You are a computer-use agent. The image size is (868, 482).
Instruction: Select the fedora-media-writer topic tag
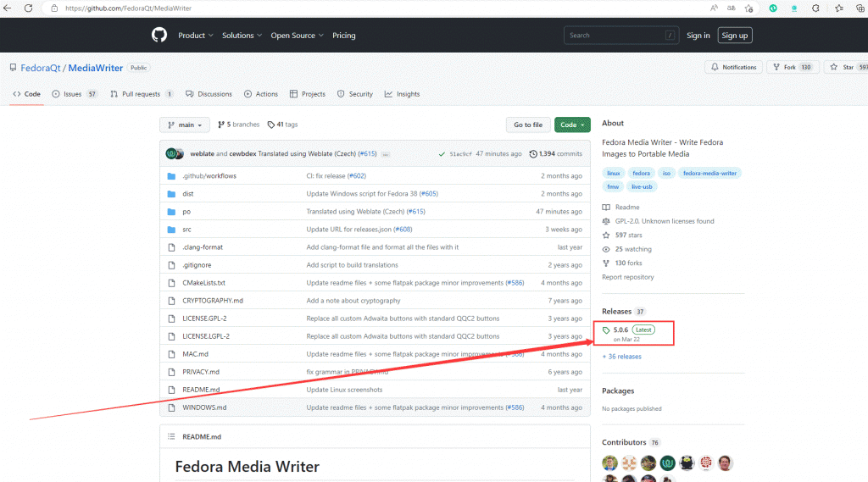coord(709,173)
